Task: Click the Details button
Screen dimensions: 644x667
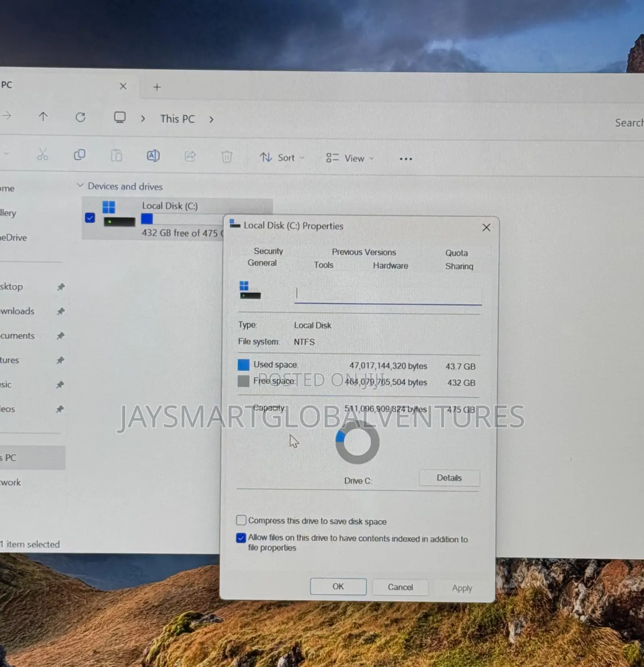Action: tap(449, 478)
